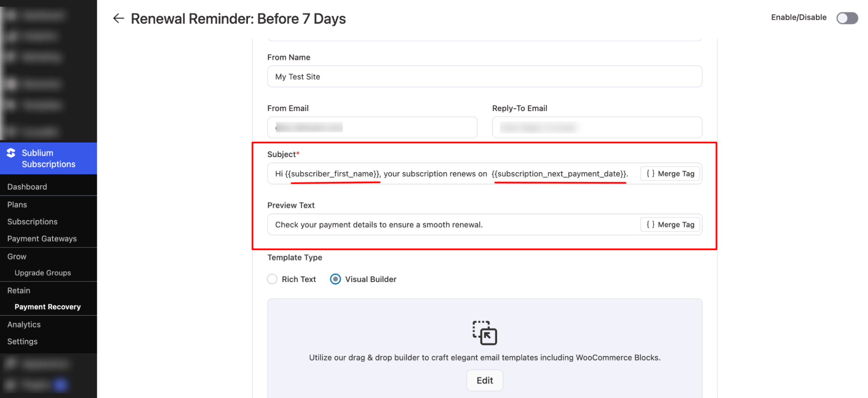The width and height of the screenshot is (868, 398).
Task: Open the Analytics page
Action: (23, 324)
